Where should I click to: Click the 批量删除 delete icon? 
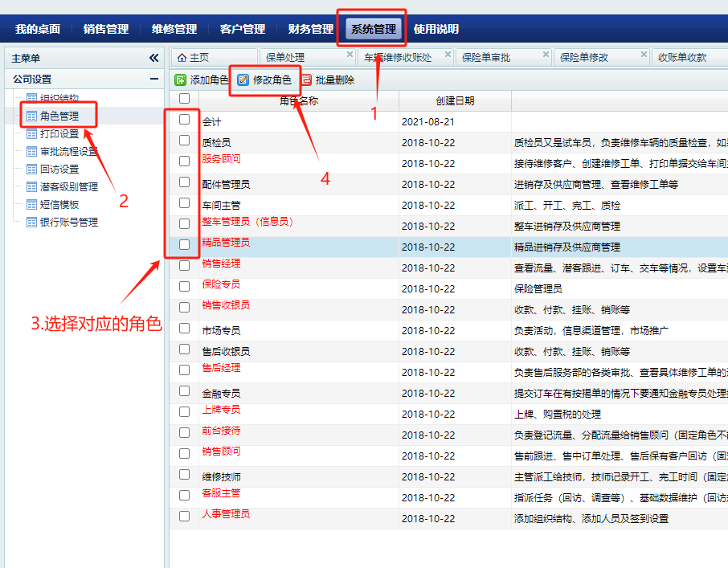click(306, 80)
